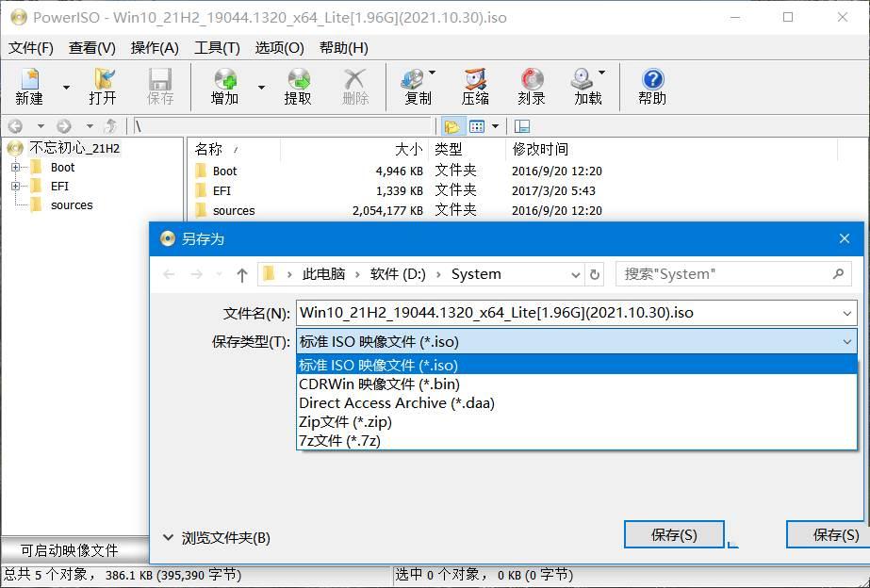This screenshot has width=870, height=588.
Task: Open the 查看(V) menu
Action: pyautogui.click(x=91, y=47)
